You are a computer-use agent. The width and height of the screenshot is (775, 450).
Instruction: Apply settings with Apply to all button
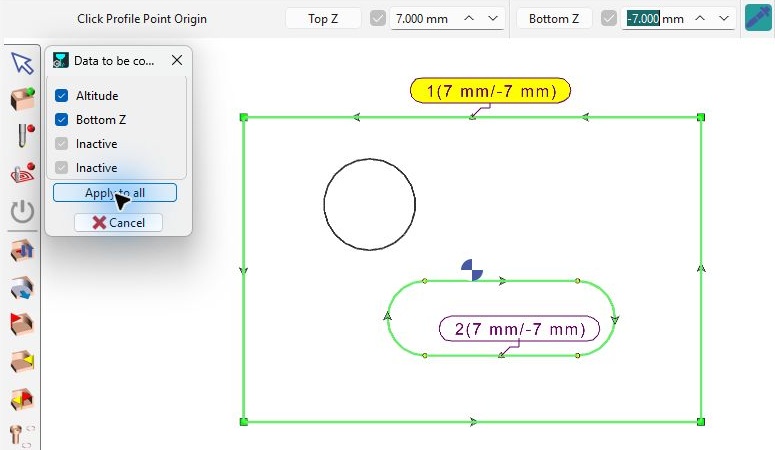[115, 193]
